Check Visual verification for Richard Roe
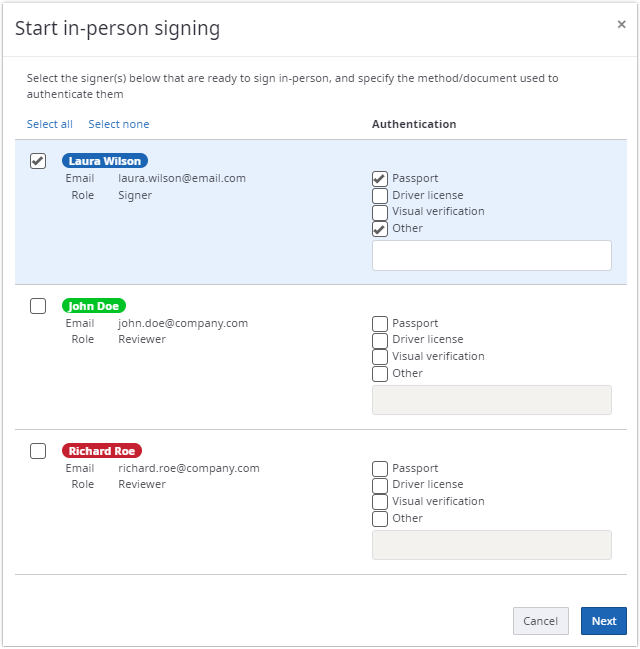 tap(380, 502)
